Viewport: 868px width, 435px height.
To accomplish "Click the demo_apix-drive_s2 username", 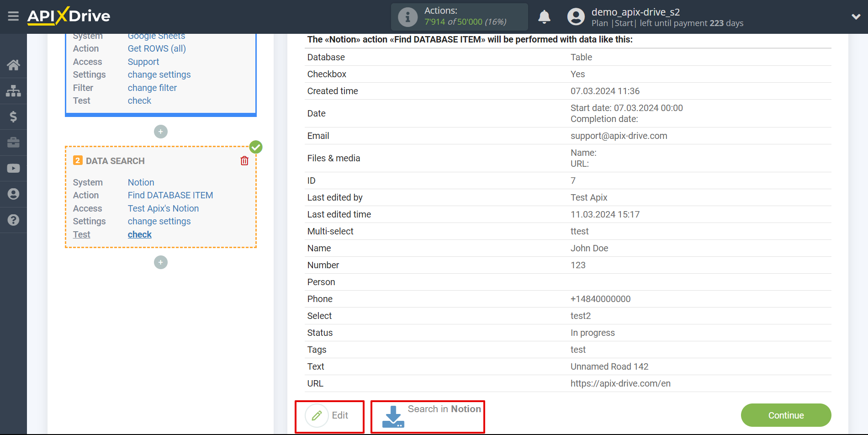I will click(635, 12).
